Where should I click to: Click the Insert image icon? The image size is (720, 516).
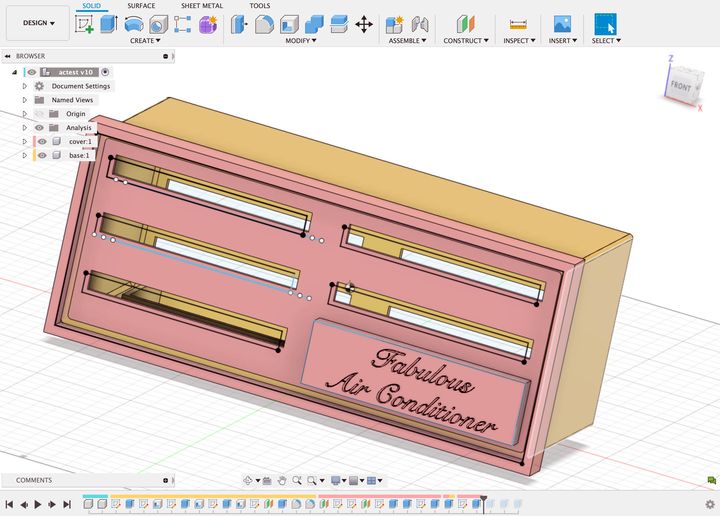[x=562, y=24]
